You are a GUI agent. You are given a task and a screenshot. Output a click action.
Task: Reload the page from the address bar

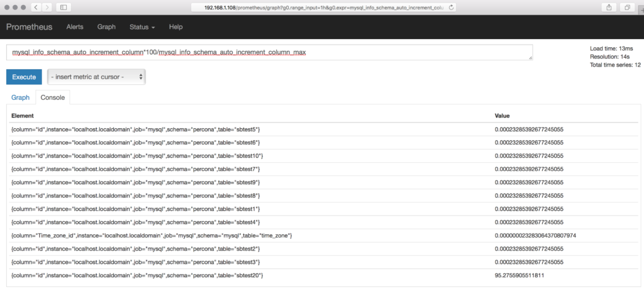452,7
